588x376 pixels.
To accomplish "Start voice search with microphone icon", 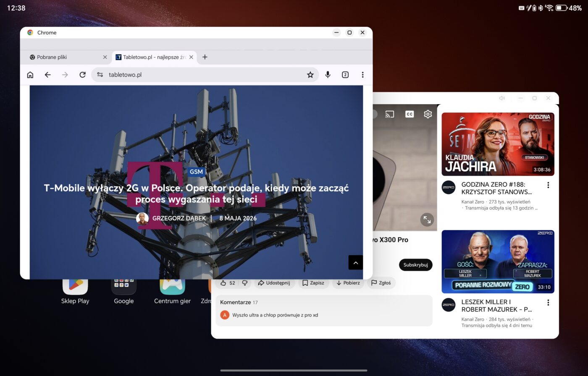I will 328,75.
